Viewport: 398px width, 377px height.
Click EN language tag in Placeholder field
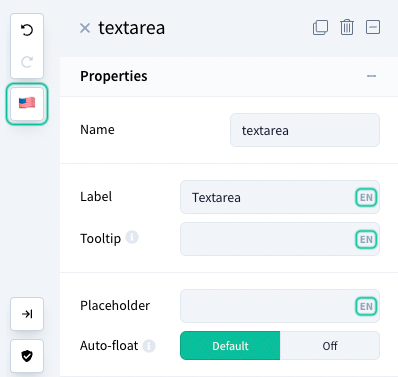click(366, 306)
